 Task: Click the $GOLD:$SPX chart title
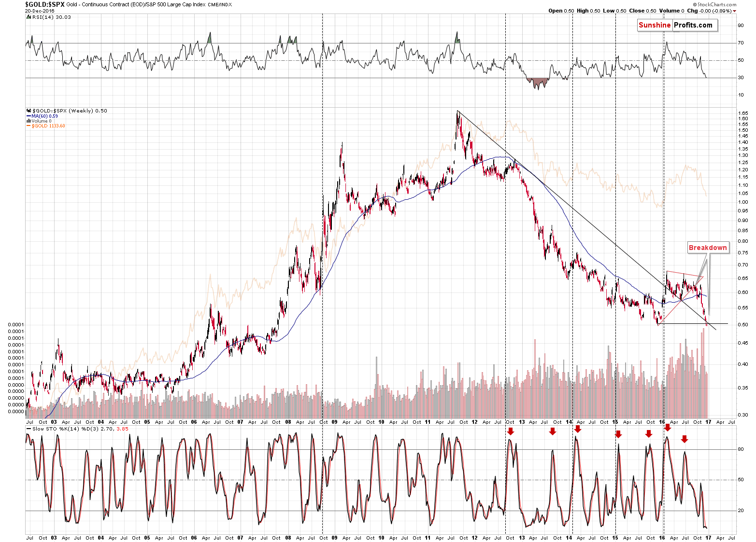tap(45, 4)
